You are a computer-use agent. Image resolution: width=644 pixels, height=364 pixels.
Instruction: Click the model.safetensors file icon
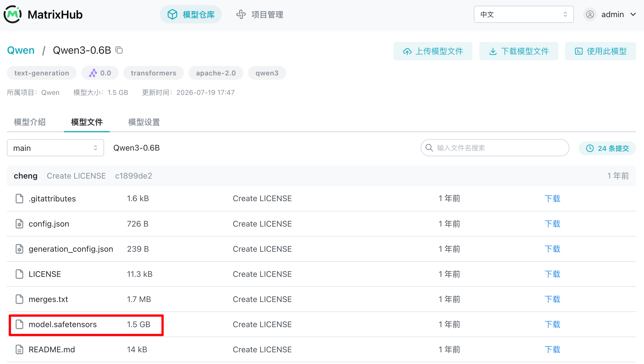pyautogui.click(x=19, y=324)
